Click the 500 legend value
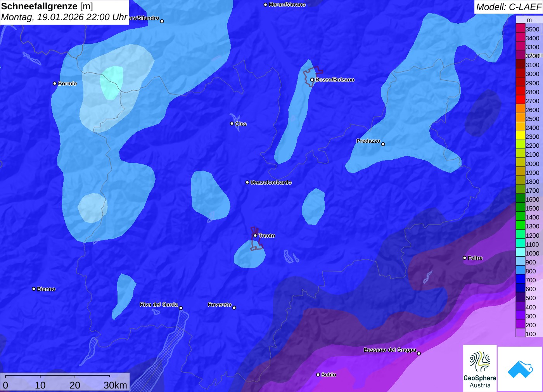543x392 pixels. coord(531,298)
